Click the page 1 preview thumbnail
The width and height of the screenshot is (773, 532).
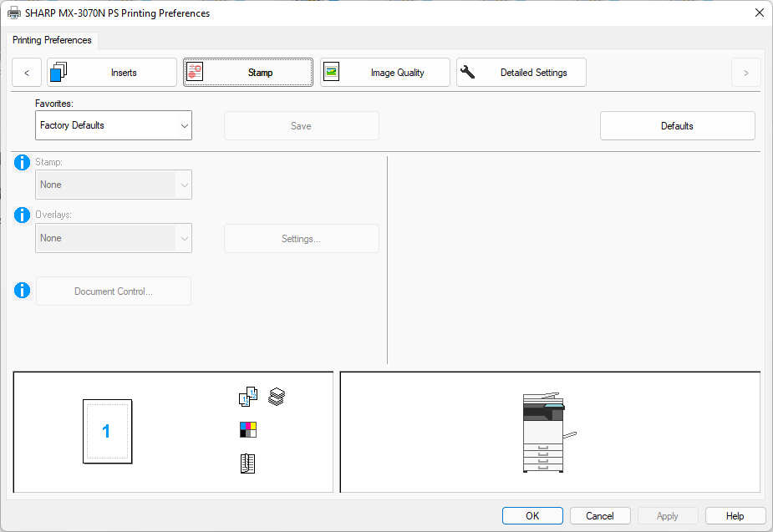(x=107, y=431)
